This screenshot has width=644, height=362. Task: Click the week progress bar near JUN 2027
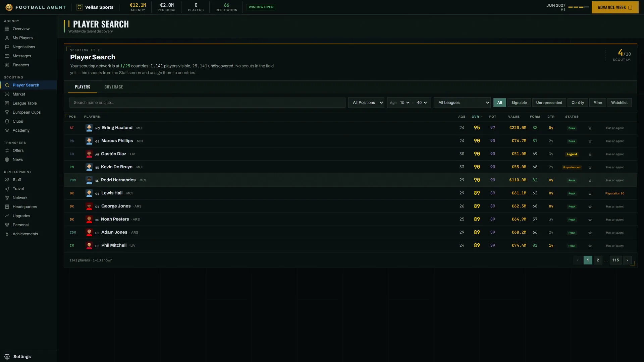(579, 7)
